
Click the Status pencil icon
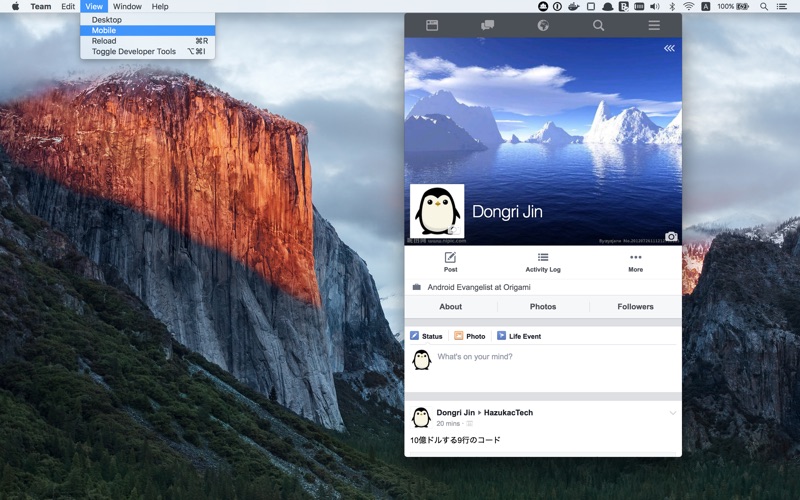(x=414, y=336)
